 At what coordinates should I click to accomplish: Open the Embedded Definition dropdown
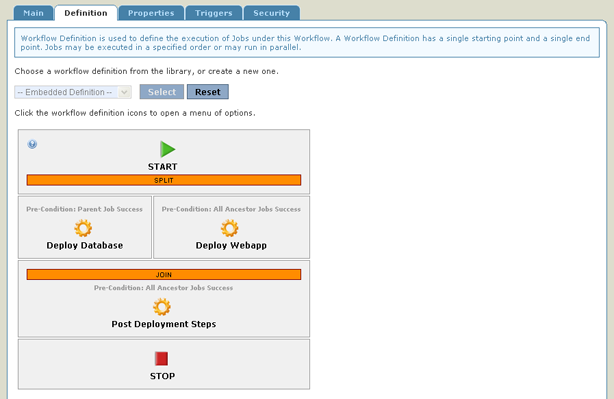click(x=73, y=92)
